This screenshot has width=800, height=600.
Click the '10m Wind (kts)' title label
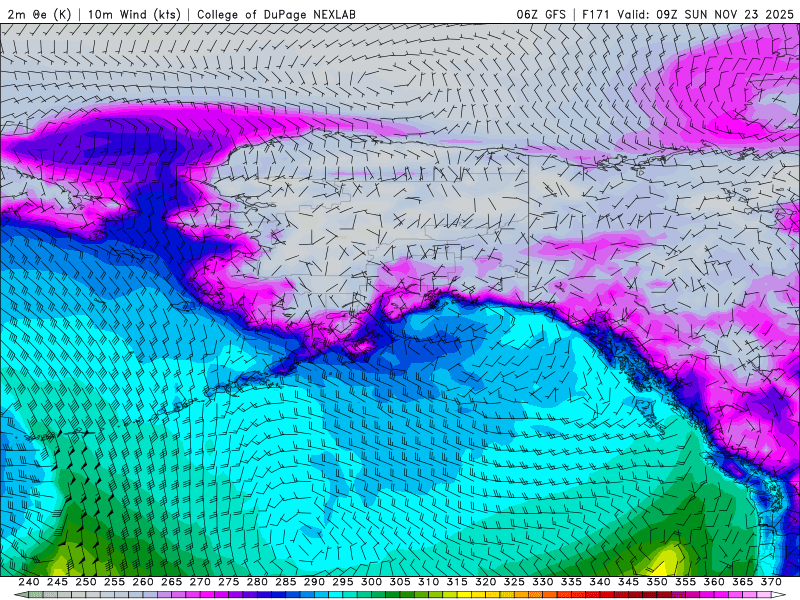[x=134, y=14]
